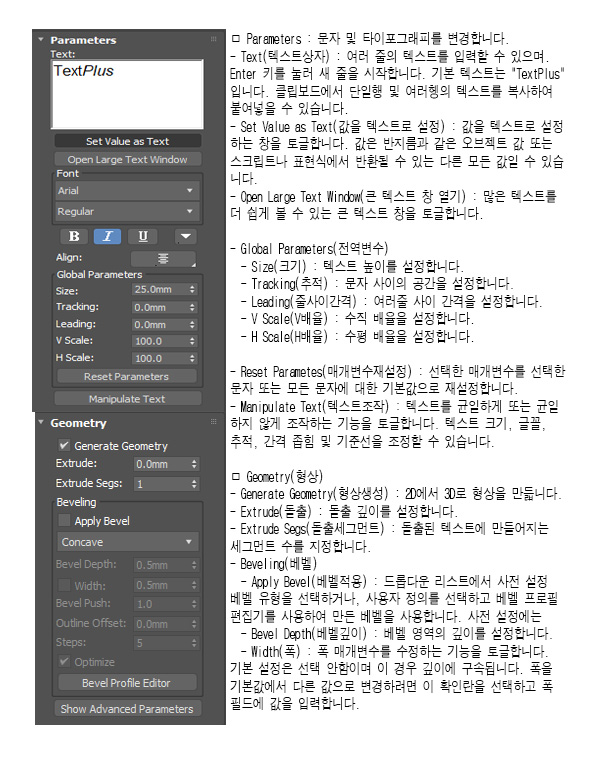This screenshot has width=595, height=765.
Task: Click the bevel Width value field
Action: tap(161, 585)
